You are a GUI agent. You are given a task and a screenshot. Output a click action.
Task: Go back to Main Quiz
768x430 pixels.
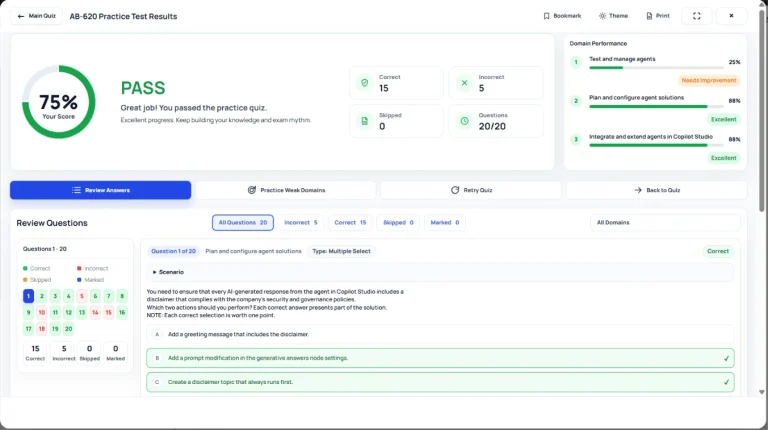coord(37,16)
